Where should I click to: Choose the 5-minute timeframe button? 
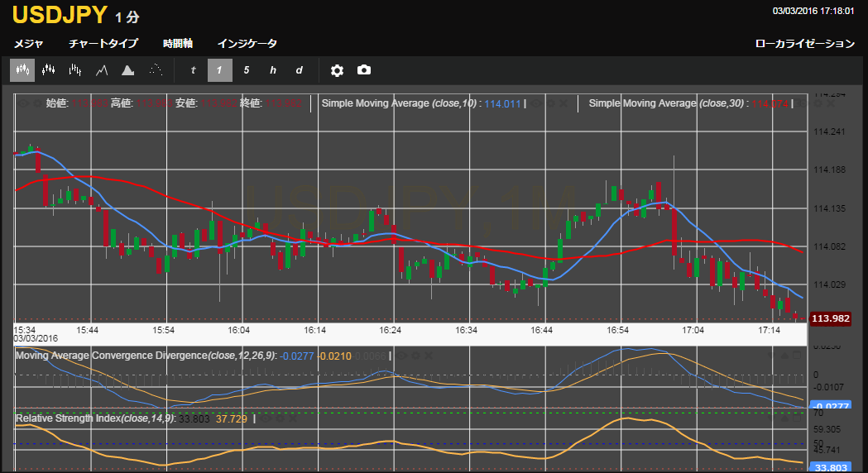[x=247, y=70]
